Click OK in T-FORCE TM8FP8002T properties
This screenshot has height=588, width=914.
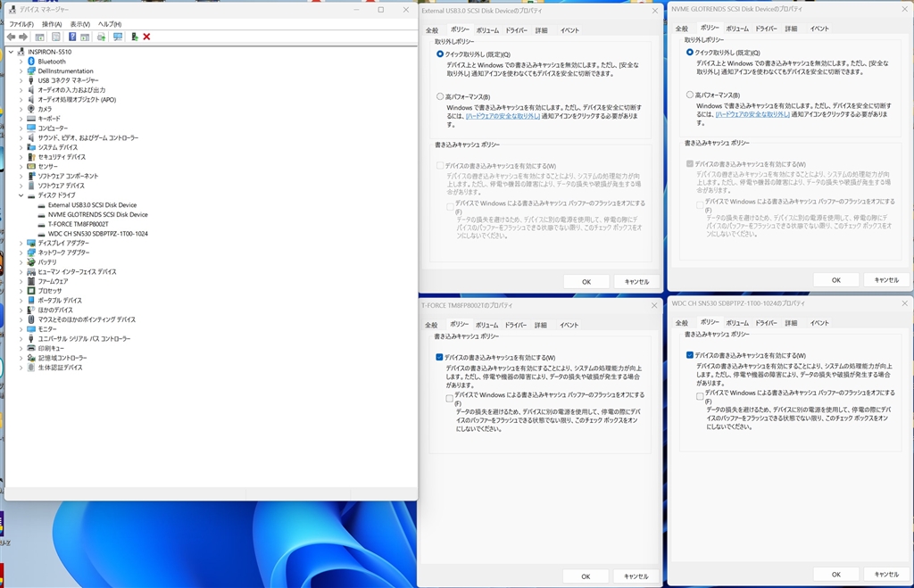pos(586,576)
